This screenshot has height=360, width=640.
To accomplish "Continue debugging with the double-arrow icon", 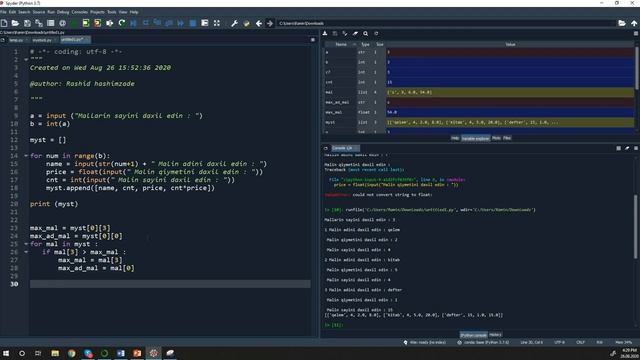I will 181,23.
